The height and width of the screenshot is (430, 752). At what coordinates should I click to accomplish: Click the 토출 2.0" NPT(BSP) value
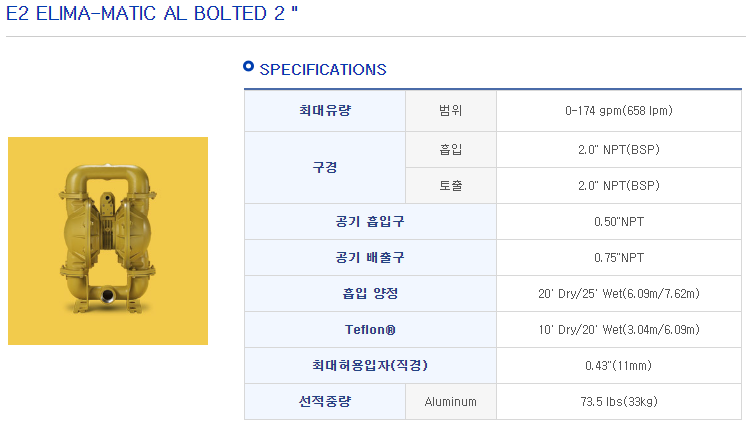pos(618,186)
